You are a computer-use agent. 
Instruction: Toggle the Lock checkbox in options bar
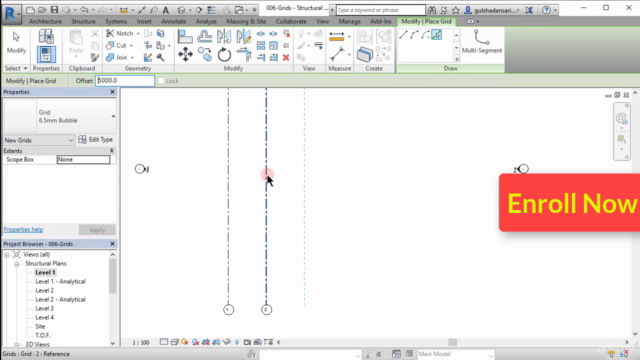[x=161, y=81]
